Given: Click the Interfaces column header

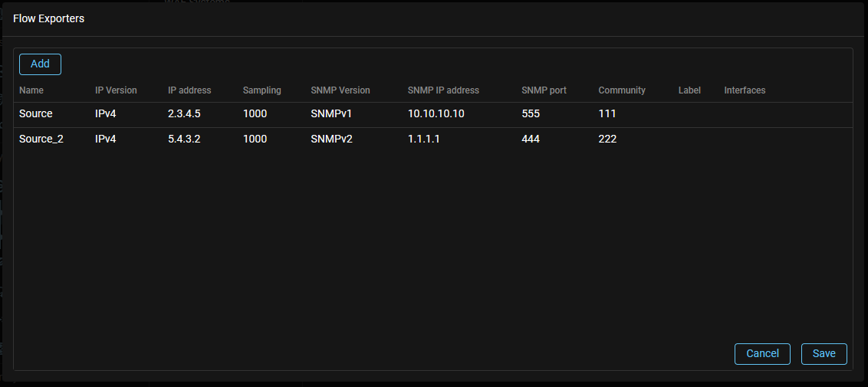Looking at the screenshot, I should point(745,90).
